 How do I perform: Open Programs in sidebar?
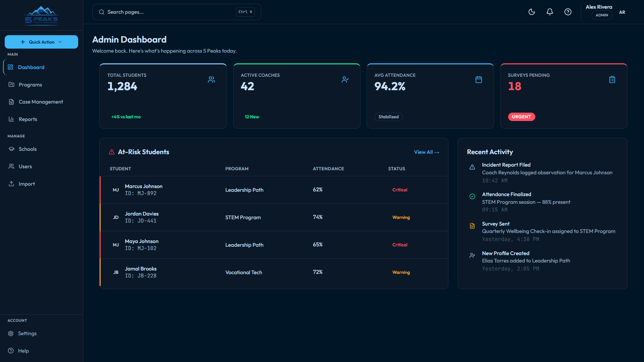42,85
